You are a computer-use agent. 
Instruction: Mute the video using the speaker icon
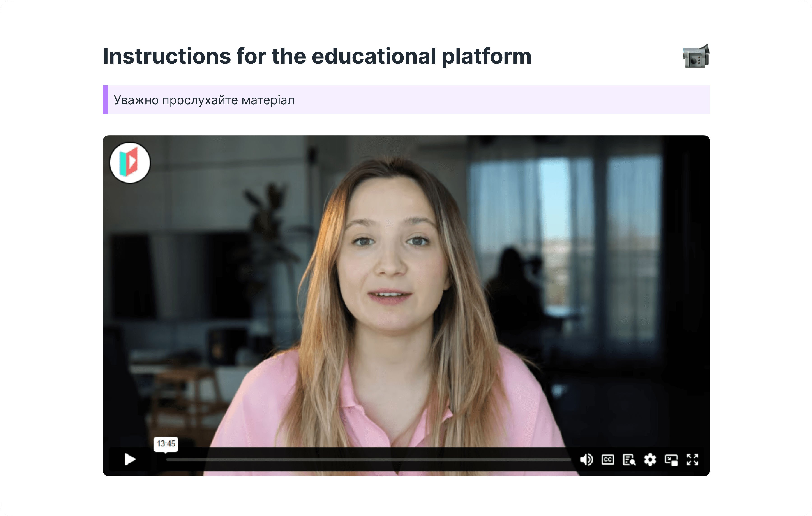coord(586,459)
